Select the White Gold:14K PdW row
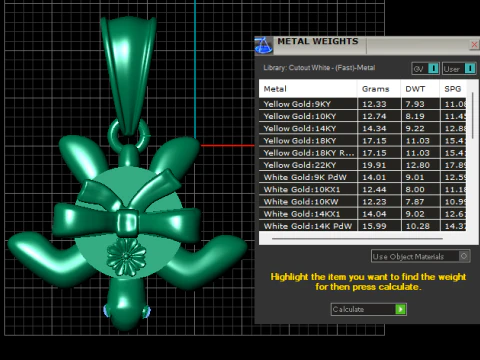 (362, 226)
